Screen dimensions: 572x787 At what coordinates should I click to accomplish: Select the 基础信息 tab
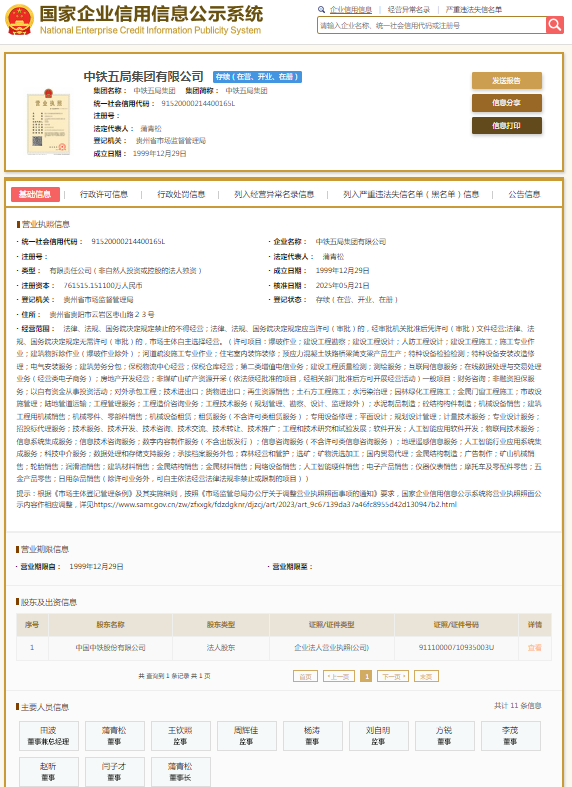[35, 194]
